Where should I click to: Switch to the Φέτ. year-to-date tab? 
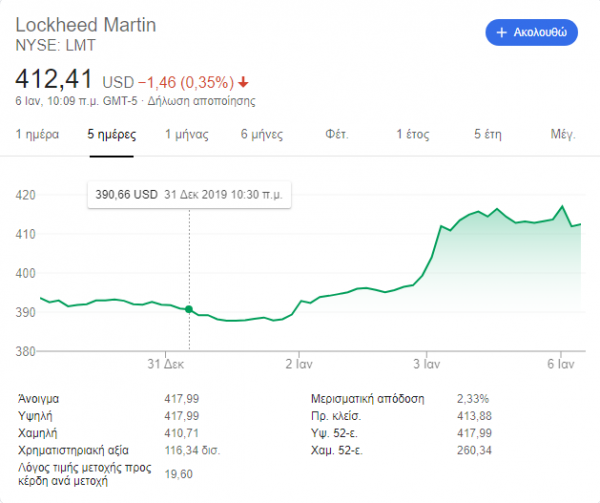click(x=337, y=134)
